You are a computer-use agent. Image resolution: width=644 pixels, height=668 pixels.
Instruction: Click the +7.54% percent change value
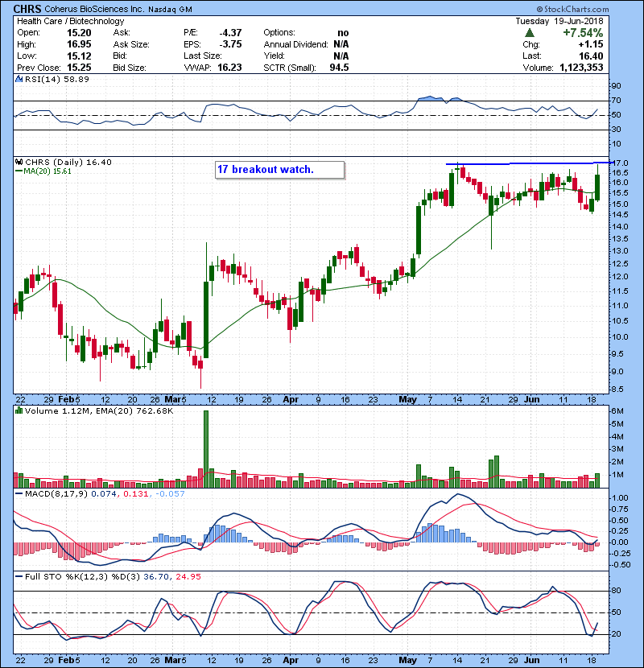pos(583,33)
